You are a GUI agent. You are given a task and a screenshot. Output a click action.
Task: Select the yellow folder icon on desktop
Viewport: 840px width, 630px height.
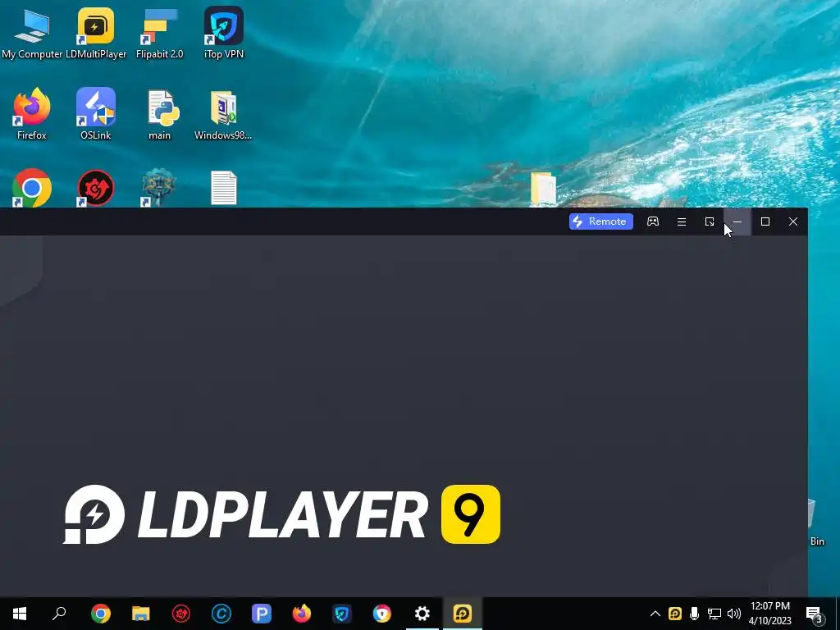tap(543, 189)
